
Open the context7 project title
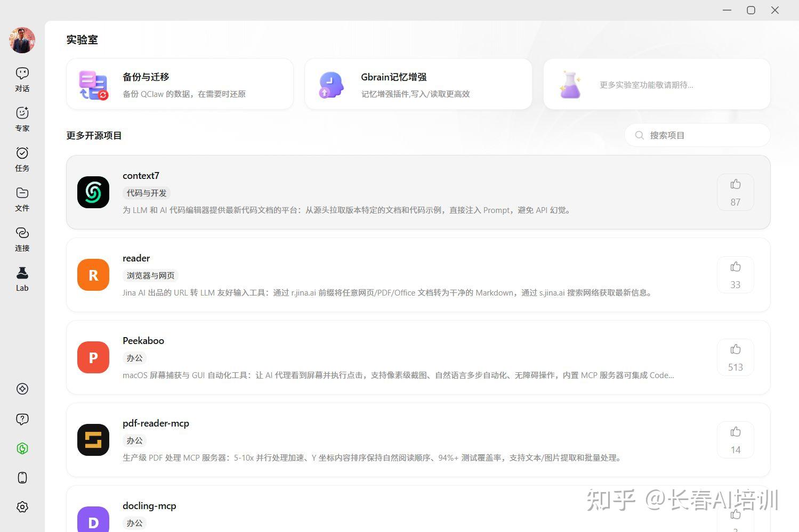pyautogui.click(x=141, y=176)
